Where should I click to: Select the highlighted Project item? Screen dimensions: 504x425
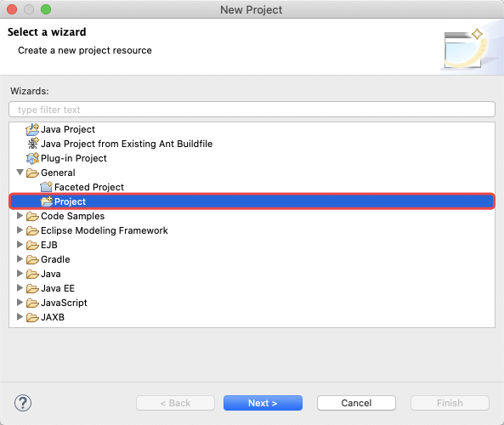click(x=252, y=201)
